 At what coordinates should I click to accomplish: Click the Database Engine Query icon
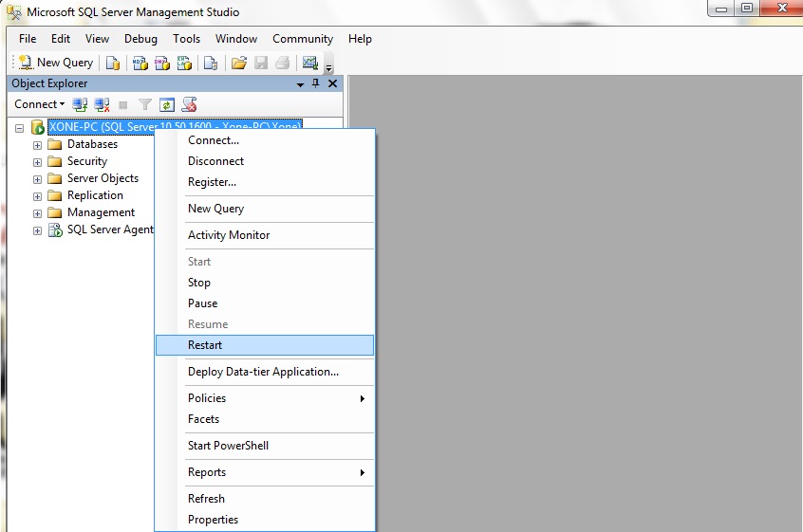click(113, 63)
